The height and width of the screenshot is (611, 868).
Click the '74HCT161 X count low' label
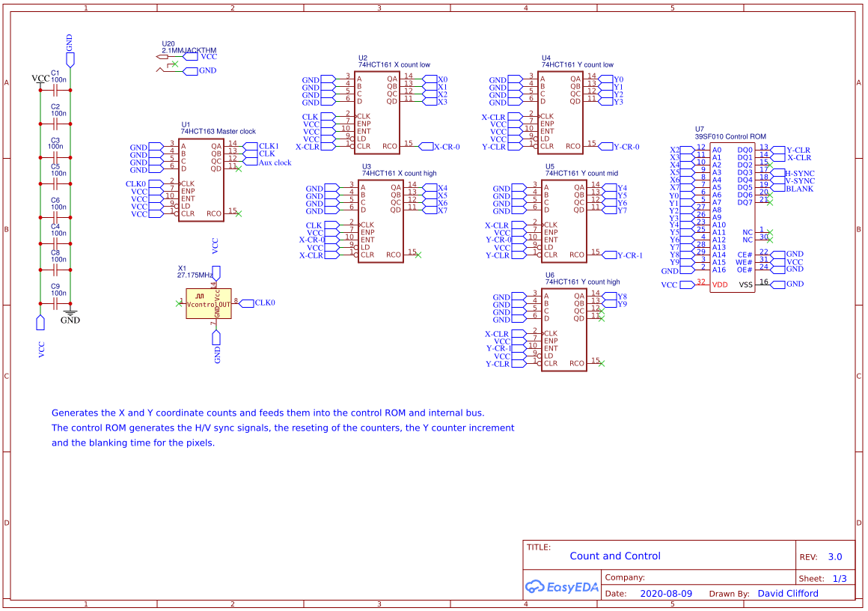click(x=394, y=65)
